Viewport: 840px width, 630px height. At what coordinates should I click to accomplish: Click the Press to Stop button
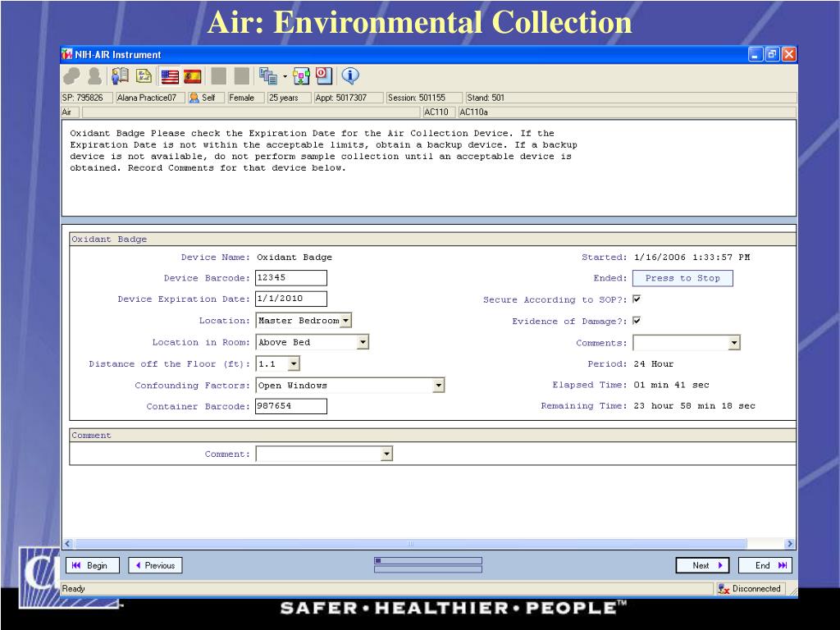coord(682,278)
